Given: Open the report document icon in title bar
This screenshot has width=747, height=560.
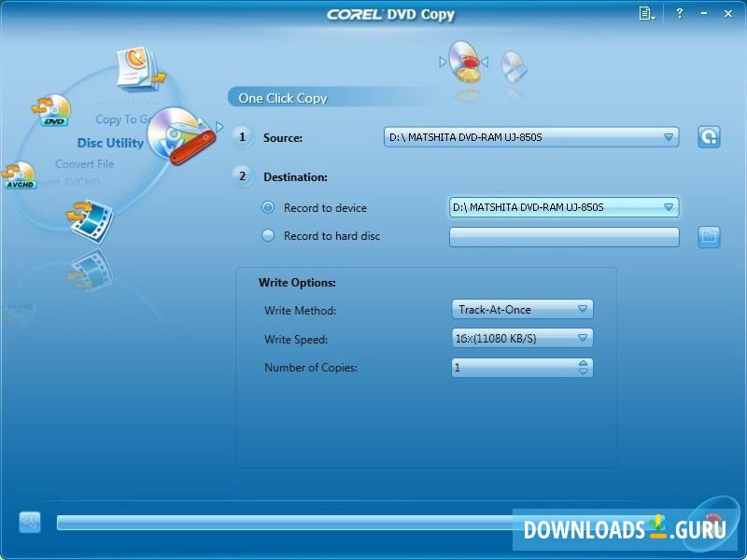Looking at the screenshot, I should tap(644, 14).
